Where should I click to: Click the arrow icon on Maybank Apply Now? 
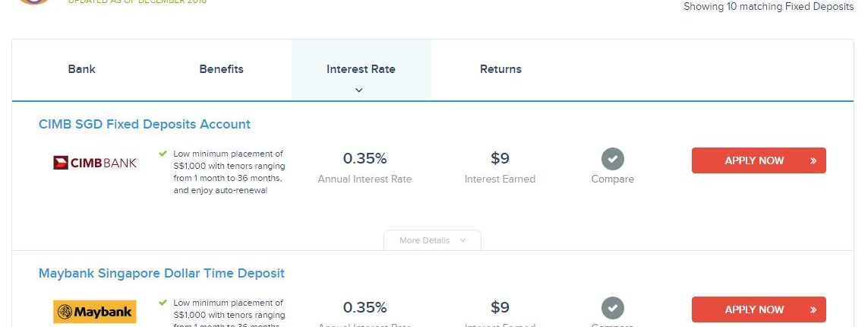pos(813,310)
